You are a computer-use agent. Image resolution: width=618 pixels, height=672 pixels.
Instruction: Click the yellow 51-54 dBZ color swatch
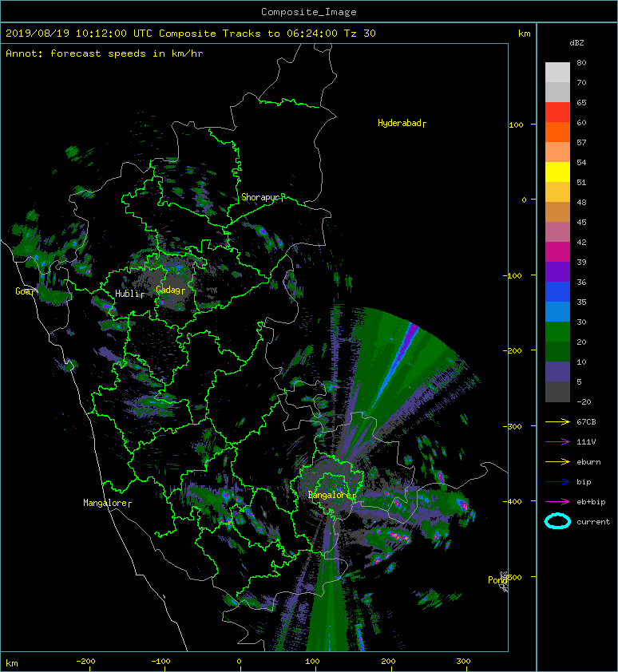[557, 172]
